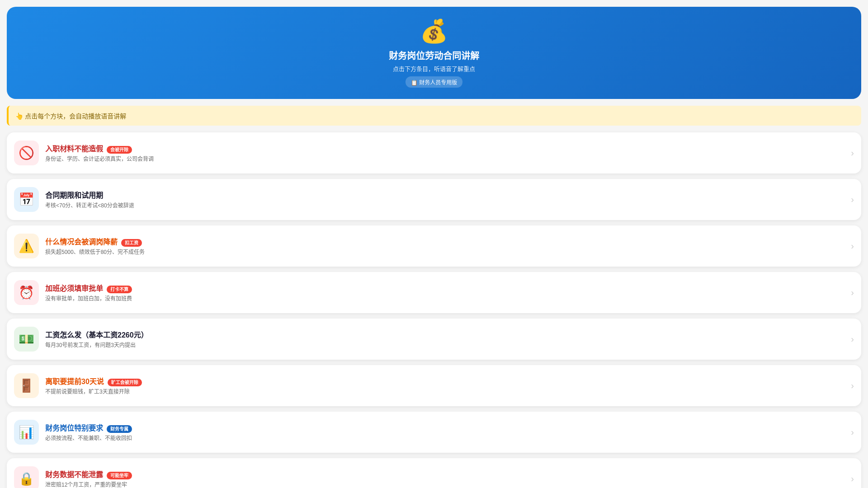Click the prohibited sign icon
Screen dimensions: 868x488
[x=26, y=153]
